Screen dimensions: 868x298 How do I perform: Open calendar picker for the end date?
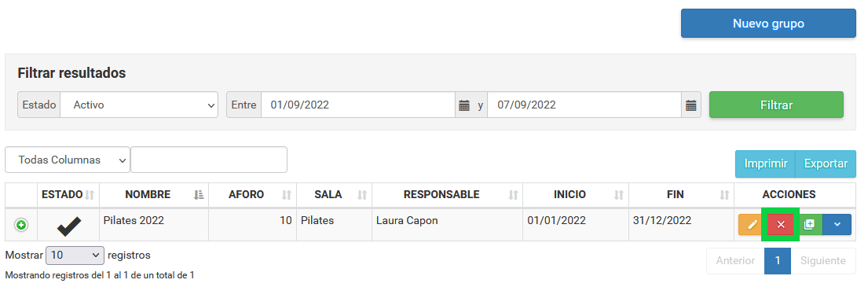pos(690,105)
